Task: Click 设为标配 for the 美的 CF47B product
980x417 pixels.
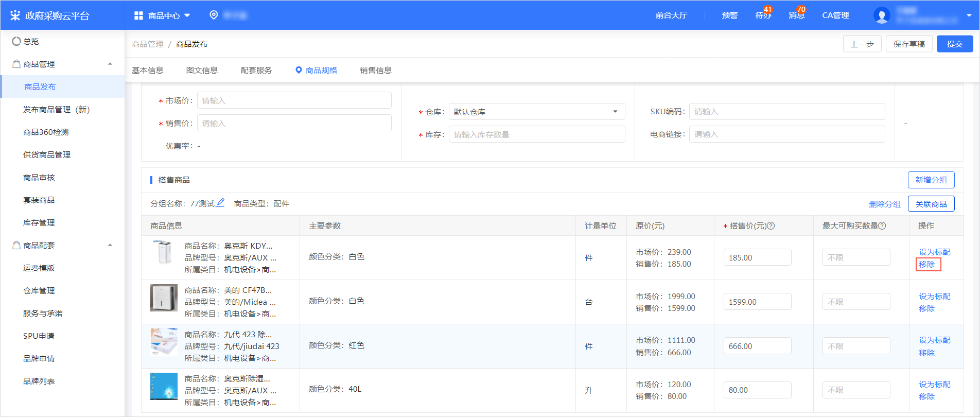Action: point(935,296)
